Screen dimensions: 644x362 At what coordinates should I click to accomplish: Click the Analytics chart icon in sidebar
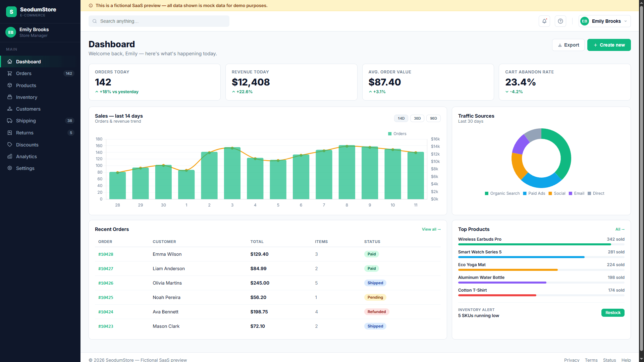point(10,157)
